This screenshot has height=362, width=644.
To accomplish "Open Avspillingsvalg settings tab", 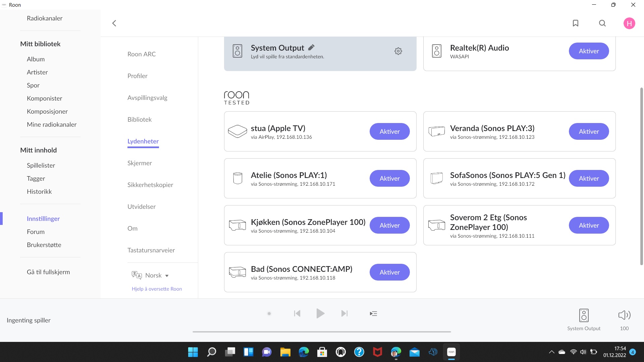I will pyautogui.click(x=147, y=98).
